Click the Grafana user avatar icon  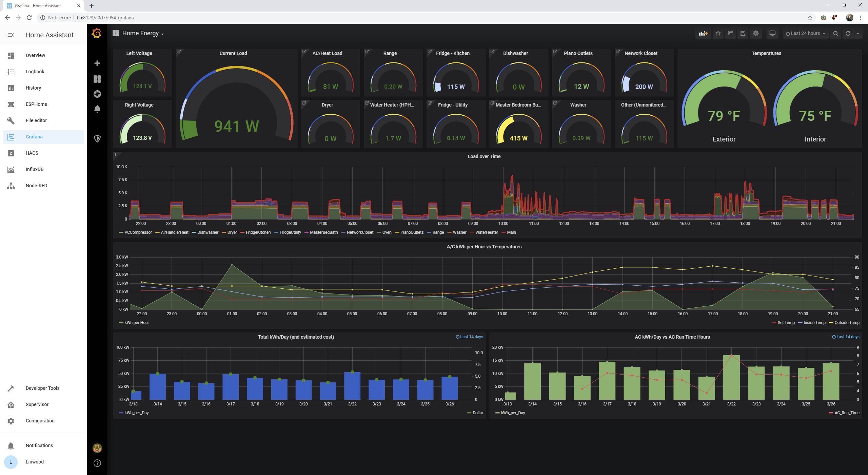(97, 448)
